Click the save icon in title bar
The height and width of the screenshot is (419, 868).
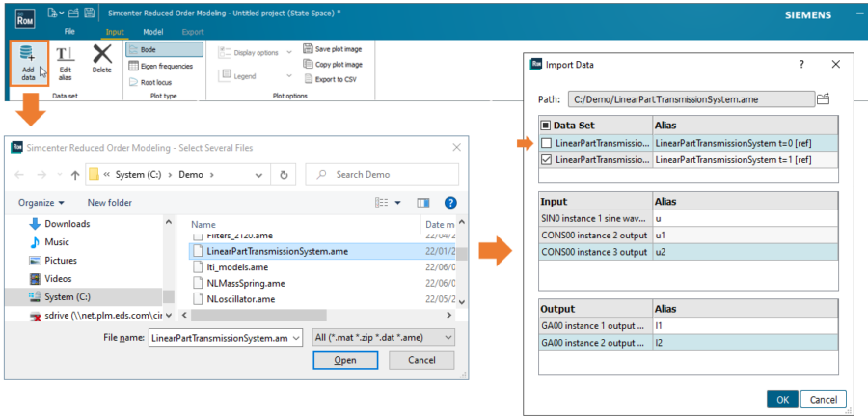tap(89, 13)
